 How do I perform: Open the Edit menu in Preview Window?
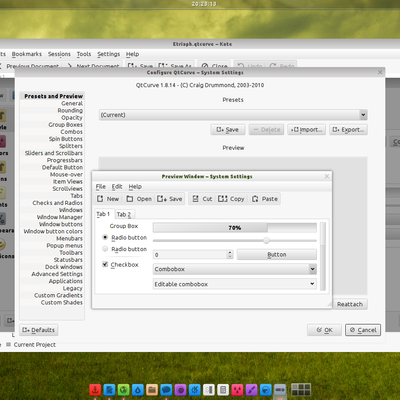(x=117, y=187)
